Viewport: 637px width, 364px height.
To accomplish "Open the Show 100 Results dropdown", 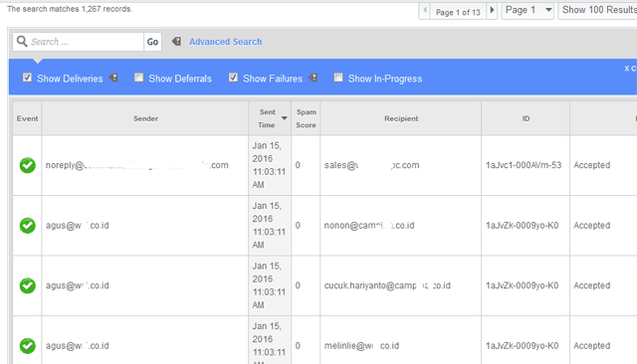I will pyautogui.click(x=597, y=11).
